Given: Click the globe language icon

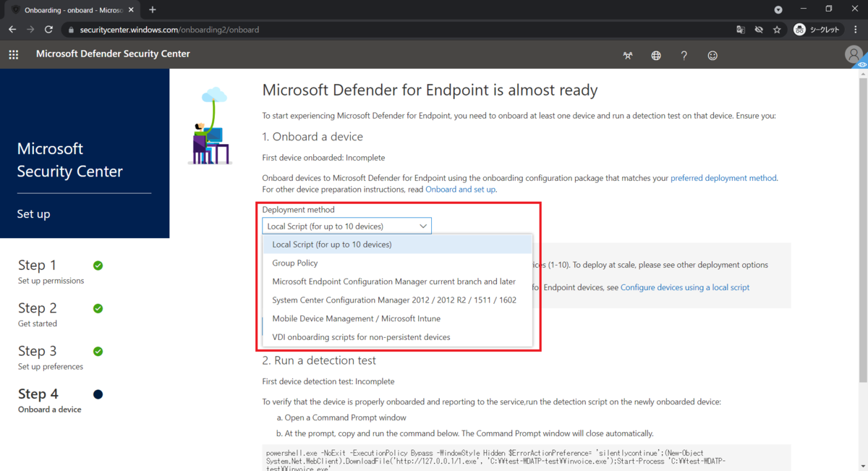Looking at the screenshot, I should click(656, 56).
